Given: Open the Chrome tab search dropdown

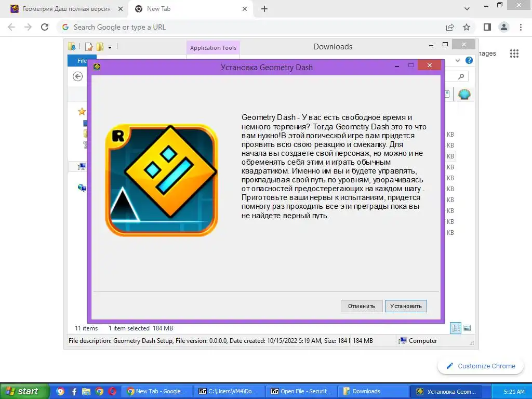Looking at the screenshot, I should click(x=467, y=9).
